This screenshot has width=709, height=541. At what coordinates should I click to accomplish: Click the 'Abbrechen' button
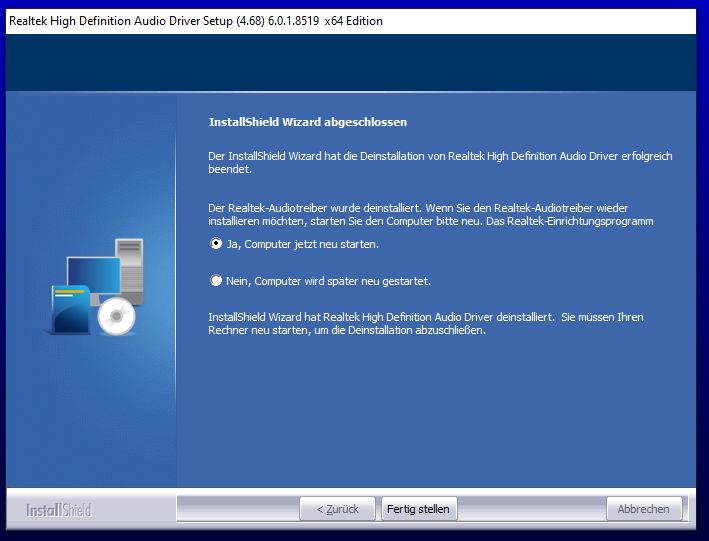[644, 509]
